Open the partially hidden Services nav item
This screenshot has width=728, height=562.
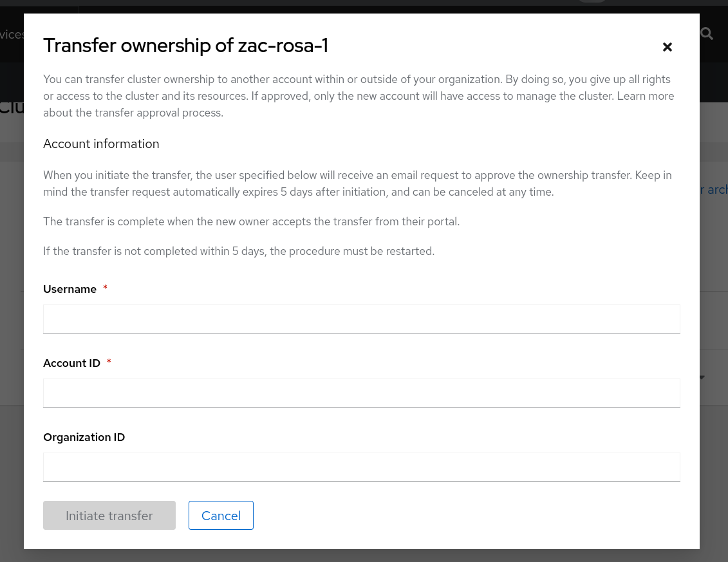point(12,35)
